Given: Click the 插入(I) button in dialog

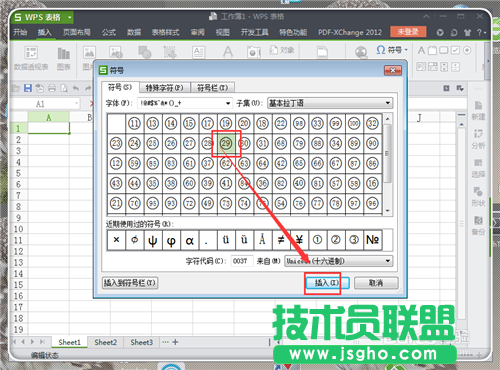Looking at the screenshot, I should click(x=327, y=283).
